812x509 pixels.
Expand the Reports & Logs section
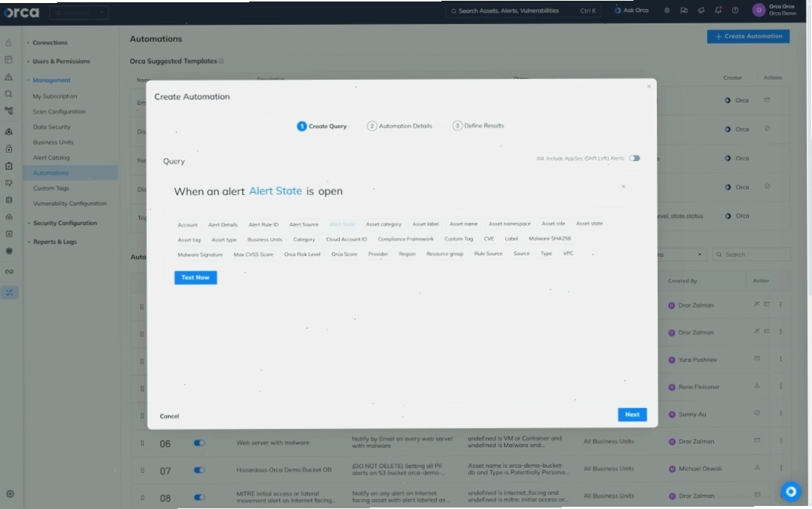[x=54, y=242]
